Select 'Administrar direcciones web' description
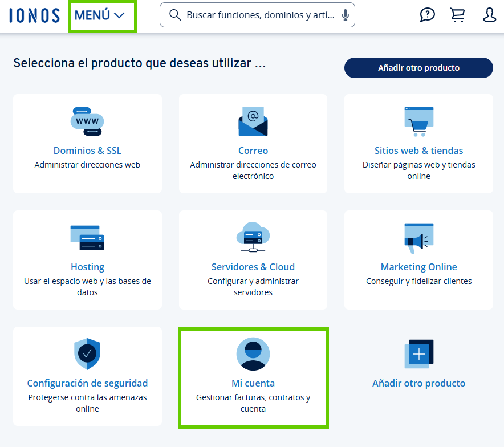This screenshot has width=504, height=447. [87, 165]
